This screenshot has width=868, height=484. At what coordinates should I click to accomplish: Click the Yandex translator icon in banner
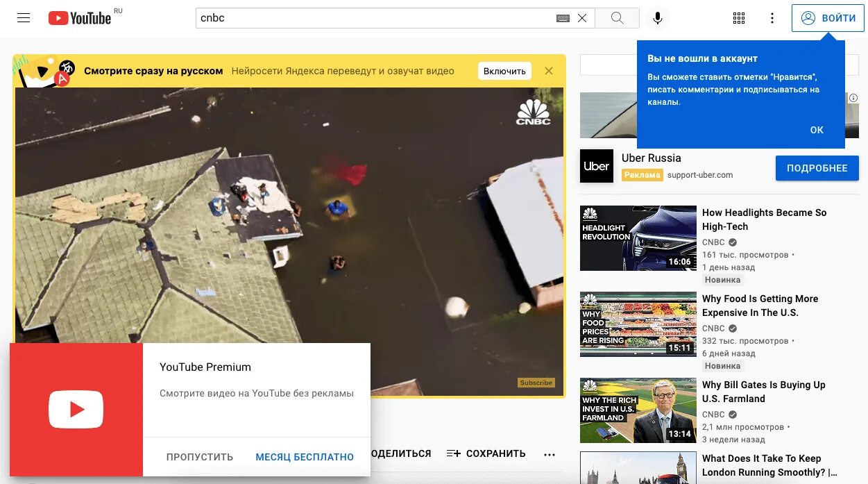[65, 72]
